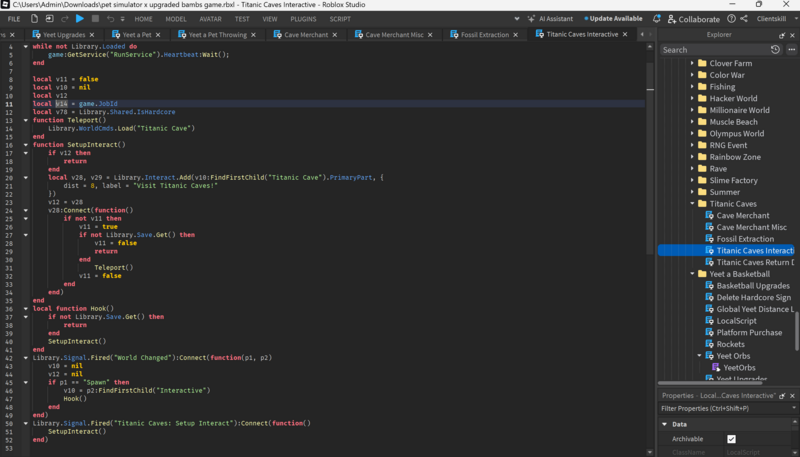Click the Explorer search history icon

coord(776,49)
